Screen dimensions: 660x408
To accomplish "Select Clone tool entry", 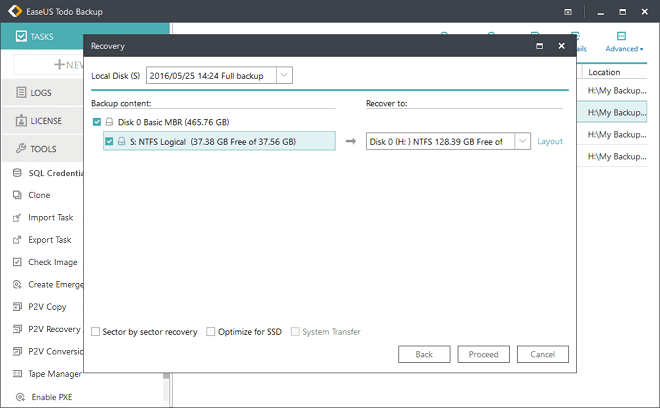I will pos(39,195).
